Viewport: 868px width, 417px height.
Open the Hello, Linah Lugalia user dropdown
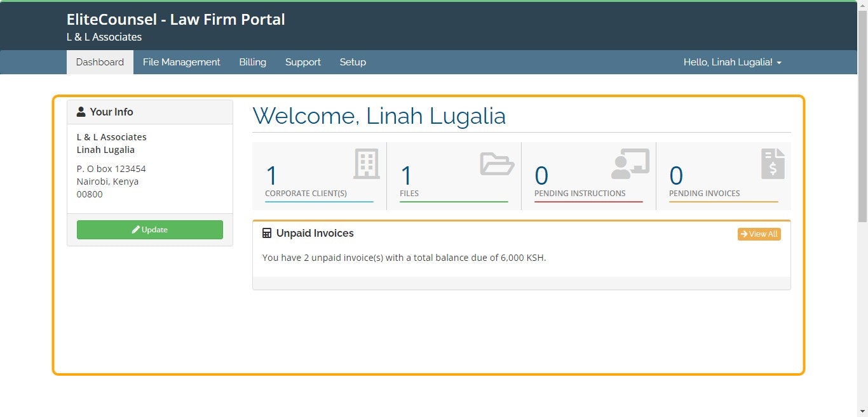733,62
